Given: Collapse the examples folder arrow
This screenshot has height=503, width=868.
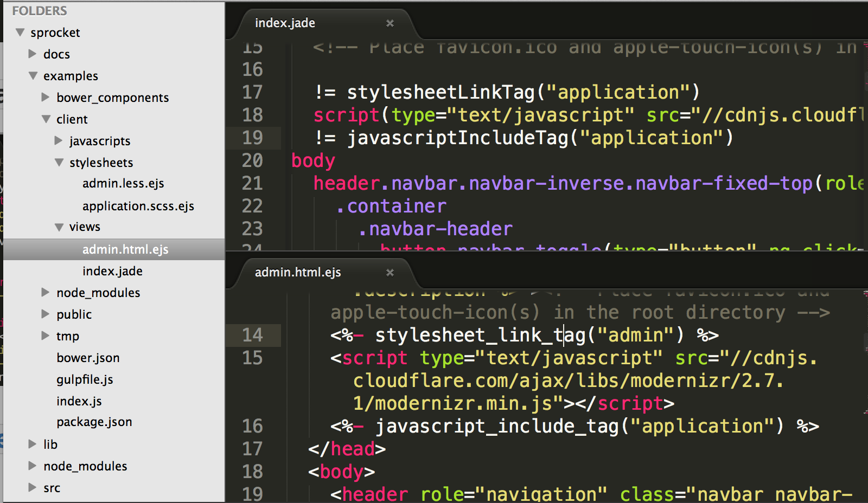Looking at the screenshot, I should tap(33, 76).
